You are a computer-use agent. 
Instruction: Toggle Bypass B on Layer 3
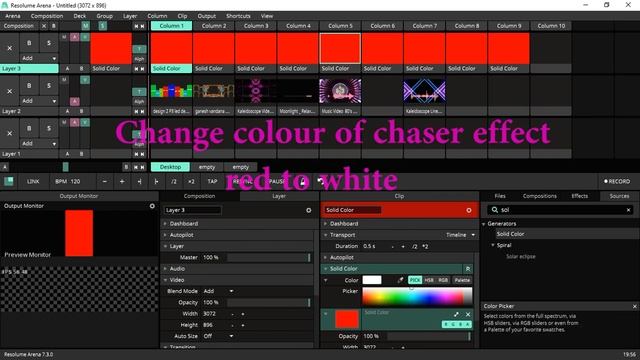click(x=29, y=43)
